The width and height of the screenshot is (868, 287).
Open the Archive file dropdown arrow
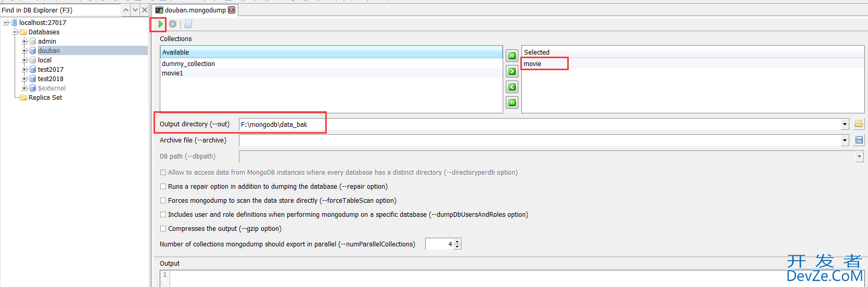click(845, 140)
